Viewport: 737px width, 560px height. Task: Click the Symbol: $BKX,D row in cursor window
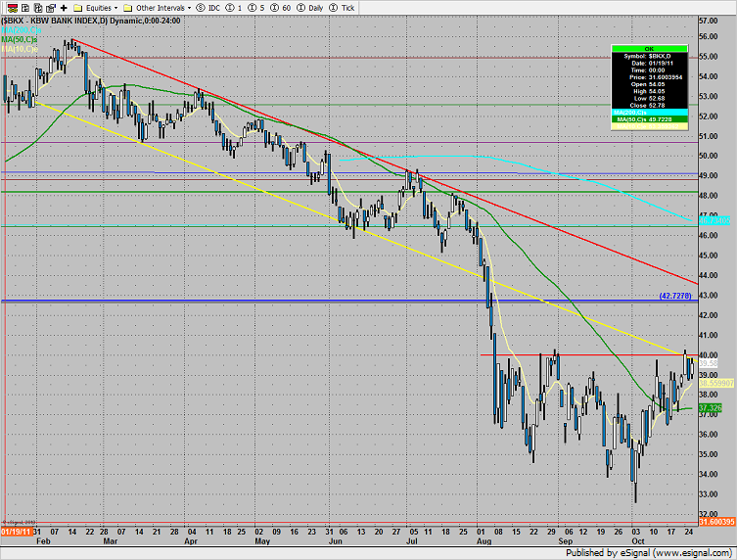point(649,56)
